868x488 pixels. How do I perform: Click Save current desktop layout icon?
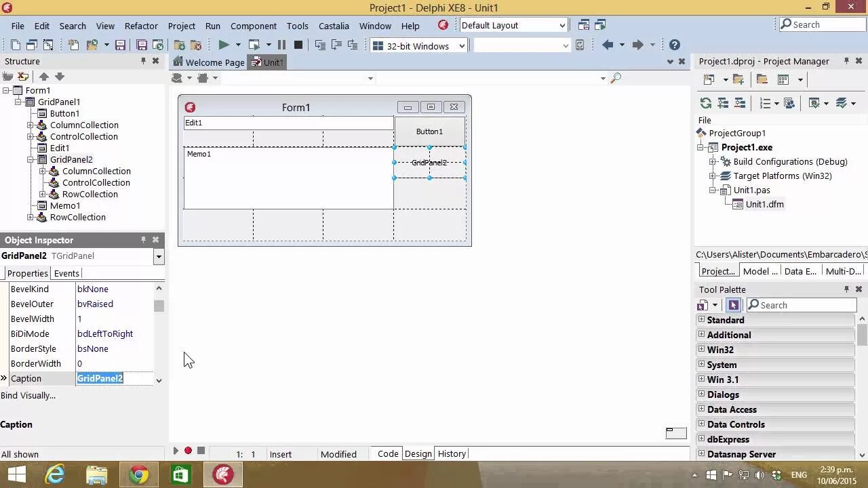[584, 25]
